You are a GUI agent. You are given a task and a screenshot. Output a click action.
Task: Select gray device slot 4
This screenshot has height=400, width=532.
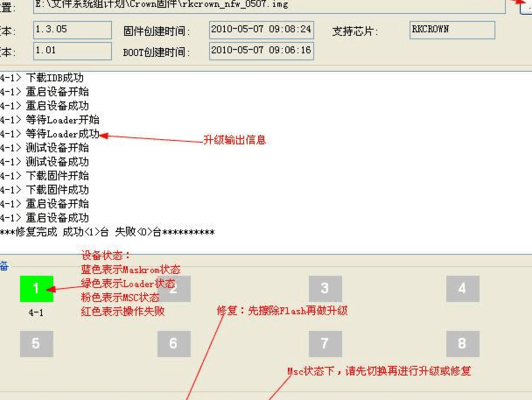(x=463, y=289)
